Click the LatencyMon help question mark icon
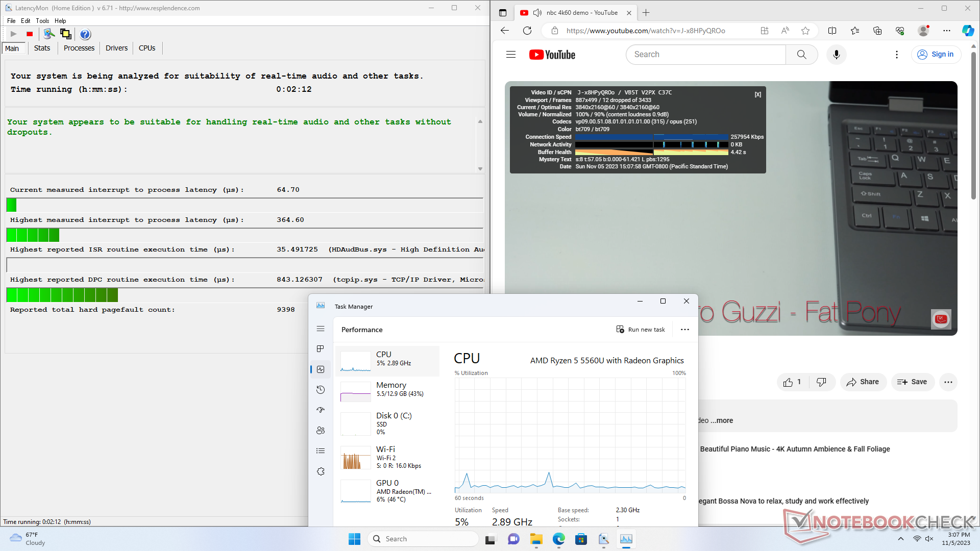 click(85, 34)
